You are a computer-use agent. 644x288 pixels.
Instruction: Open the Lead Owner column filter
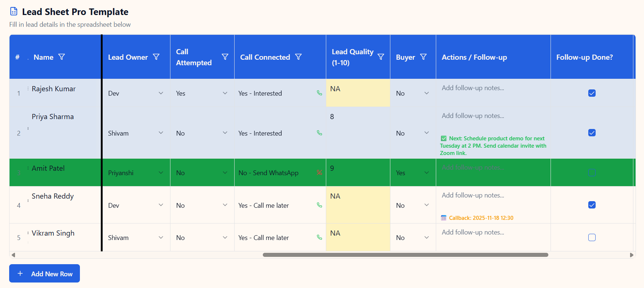pos(156,57)
